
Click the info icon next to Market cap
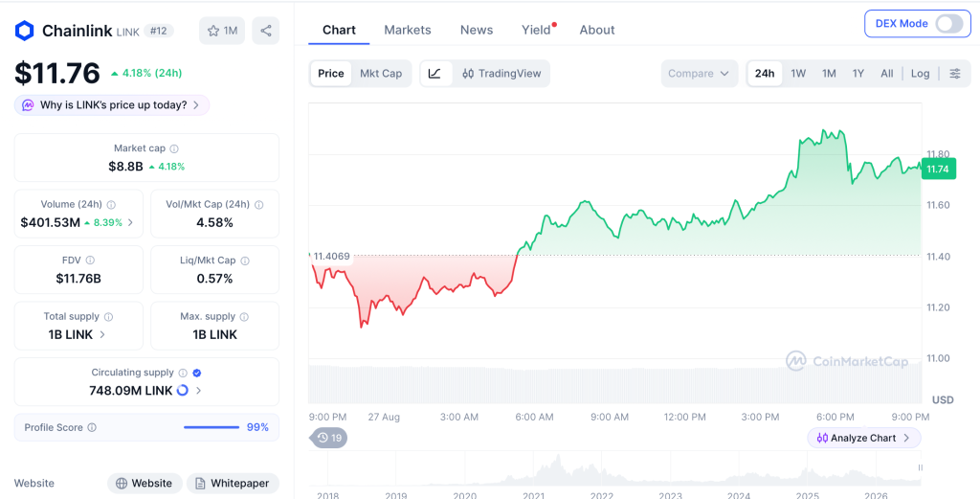[x=174, y=148]
